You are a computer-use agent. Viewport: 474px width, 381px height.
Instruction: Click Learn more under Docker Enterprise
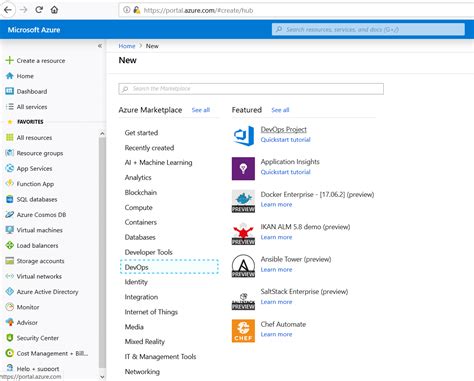[x=276, y=204]
